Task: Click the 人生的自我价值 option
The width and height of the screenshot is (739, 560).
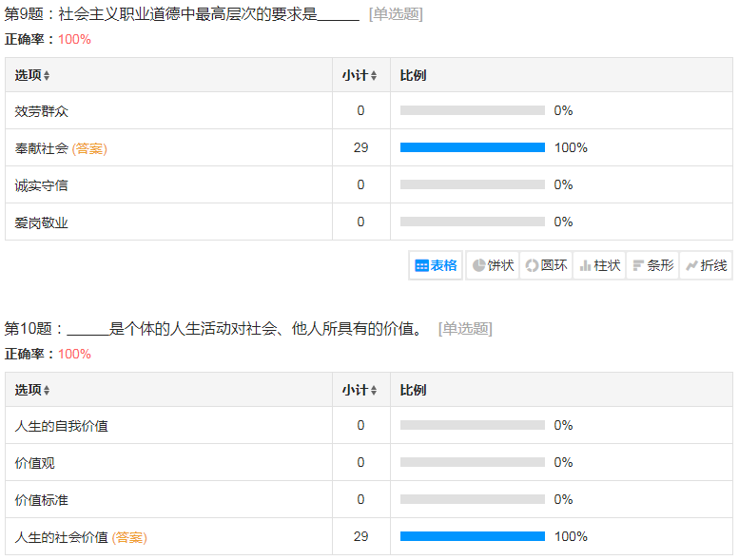Action: tap(62, 426)
